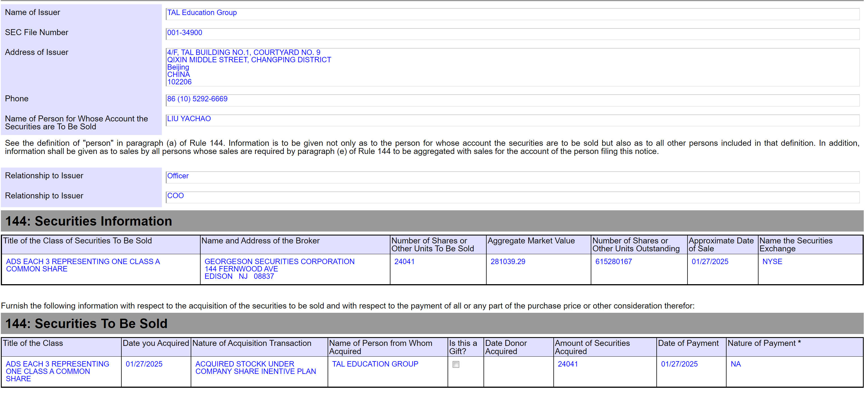Screen dimensions: 868x394
Task: Select aggregate market value '281039.29'
Action: pyautogui.click(x=508, y=262)
